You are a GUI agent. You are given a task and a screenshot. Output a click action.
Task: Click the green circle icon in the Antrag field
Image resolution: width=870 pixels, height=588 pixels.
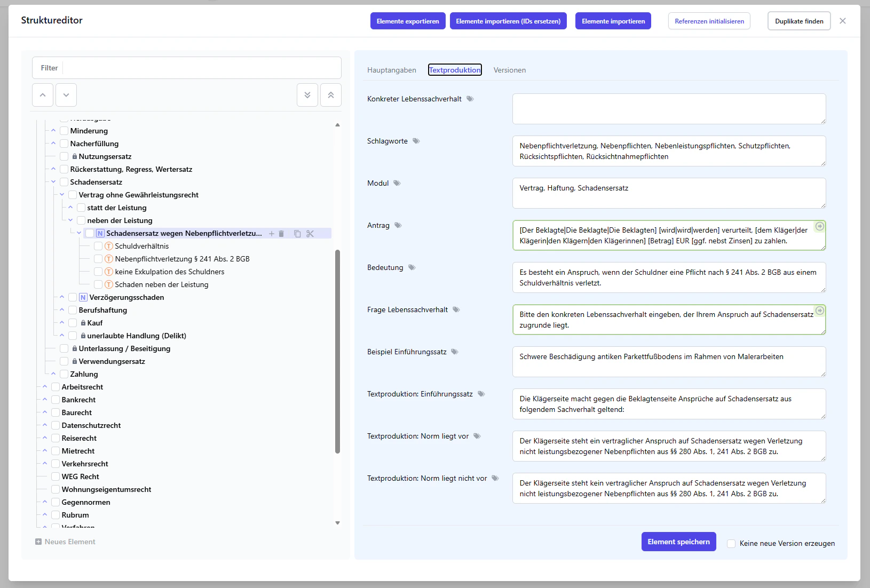[x=820, y=226]
